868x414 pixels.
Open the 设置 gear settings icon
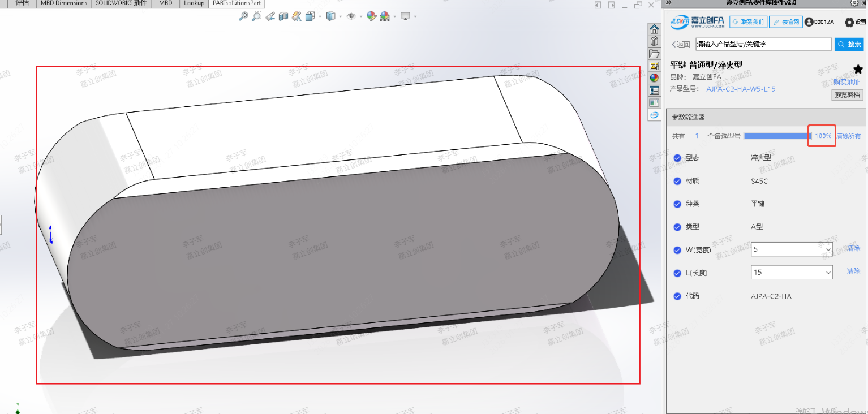849,22
